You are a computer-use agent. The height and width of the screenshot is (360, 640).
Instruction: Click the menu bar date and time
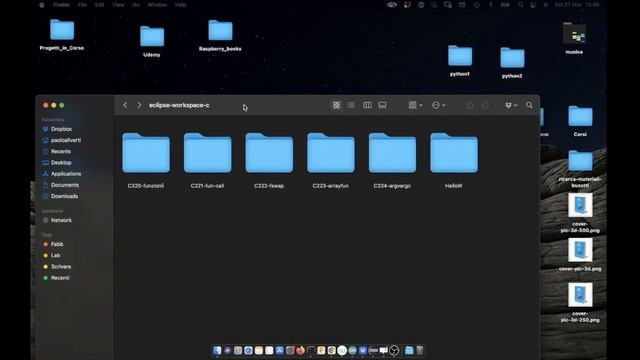coord(577,5)
